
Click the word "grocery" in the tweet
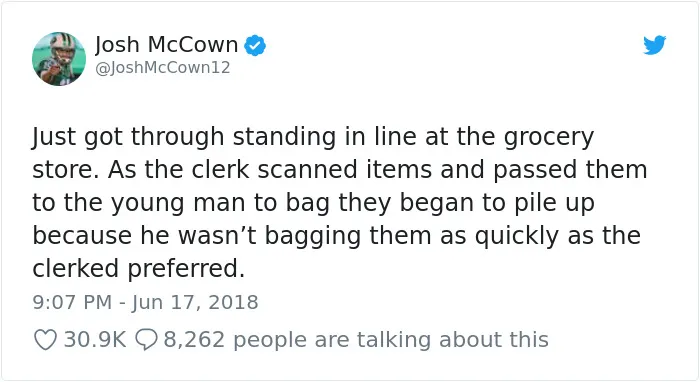pyautogui.click(x=549, y=137)
